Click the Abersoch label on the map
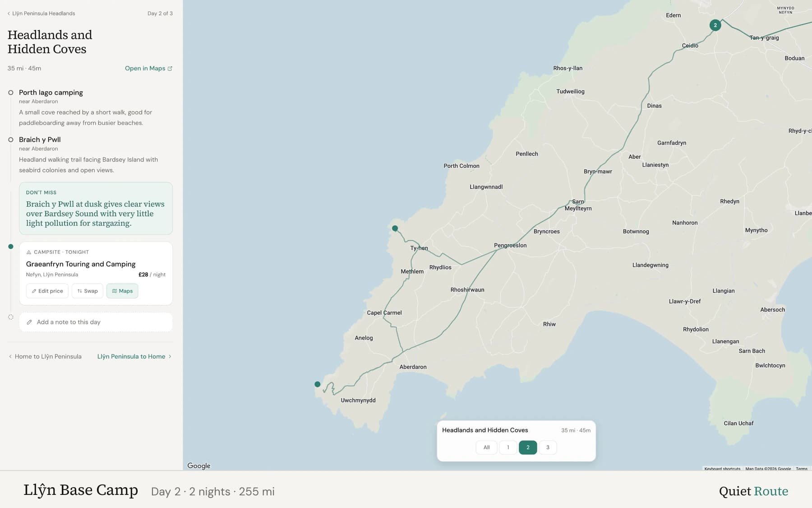The height and width of the screenshot is (508, 812). tap(773, 310)
